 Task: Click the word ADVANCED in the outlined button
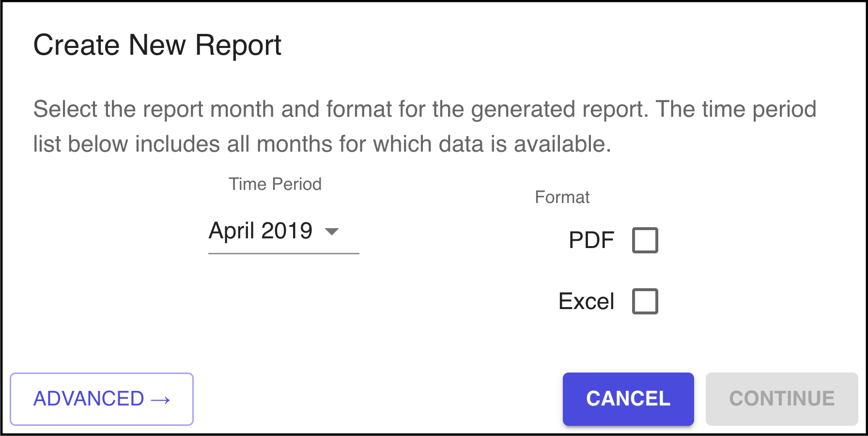pyautogui.click(x=89, y=399)
